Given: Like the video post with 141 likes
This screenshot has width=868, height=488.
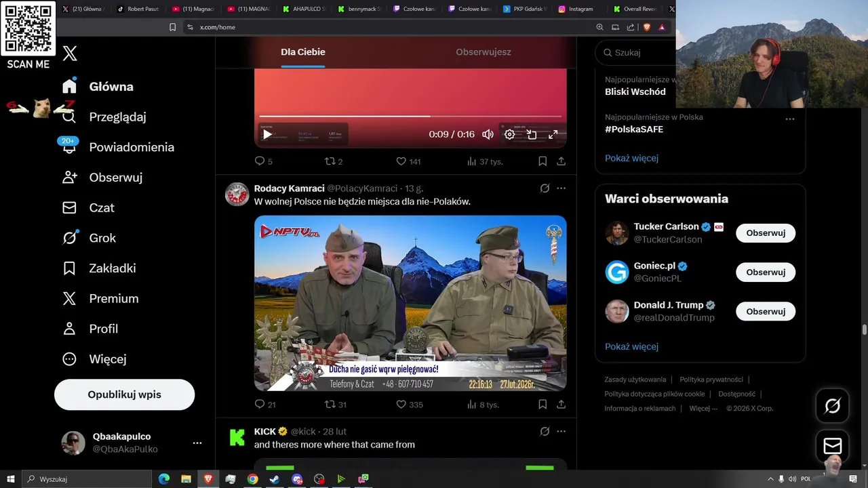Looking at the screenshot, I should pos(408,161).
